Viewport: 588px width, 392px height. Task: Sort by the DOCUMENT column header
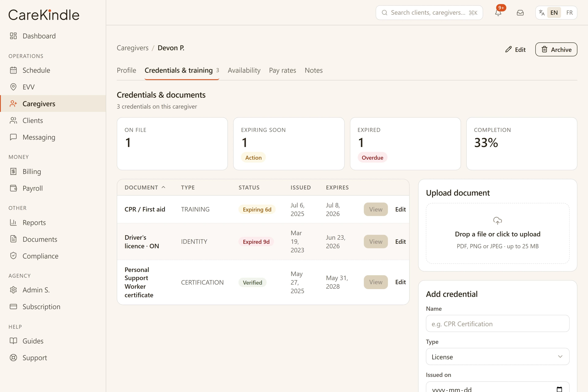(145, 187)
